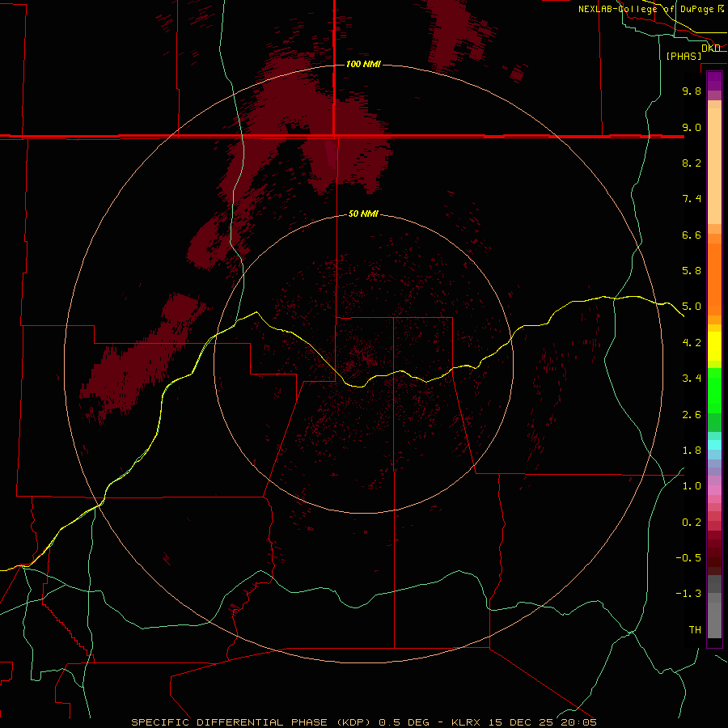Click the DKD label above the scale

tap(711, 49)
